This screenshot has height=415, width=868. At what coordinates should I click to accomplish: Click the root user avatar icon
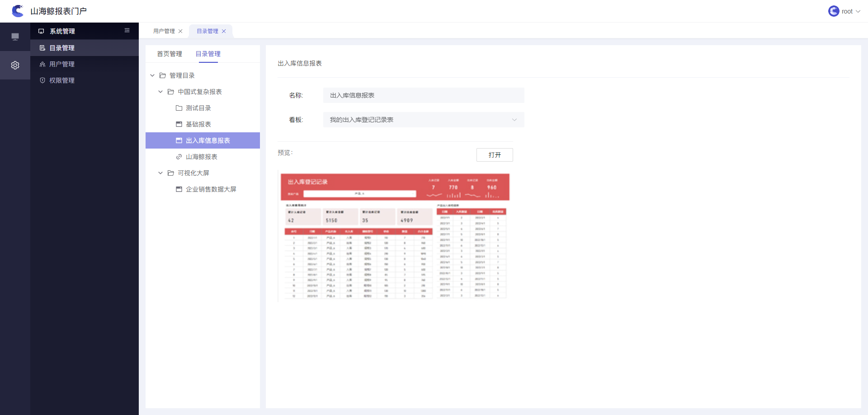tap(834, 11)
